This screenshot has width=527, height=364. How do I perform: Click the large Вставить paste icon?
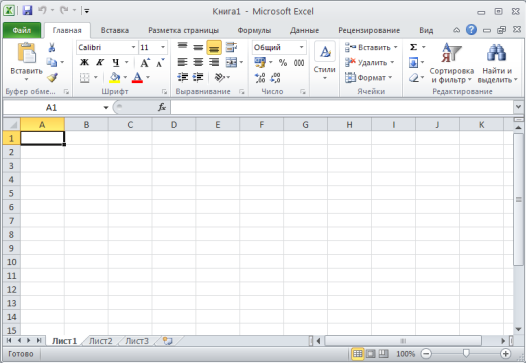27,53
